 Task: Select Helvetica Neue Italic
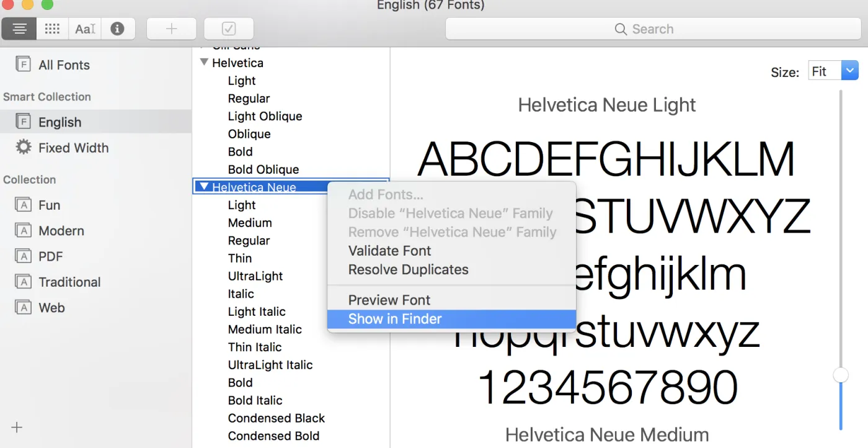point(241,293)
